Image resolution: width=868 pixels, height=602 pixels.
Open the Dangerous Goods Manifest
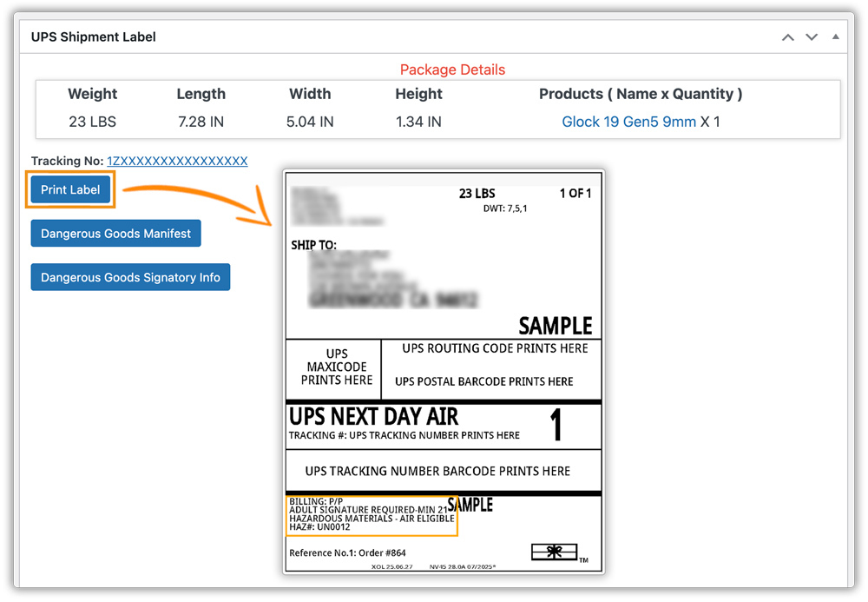coord(115,233)
